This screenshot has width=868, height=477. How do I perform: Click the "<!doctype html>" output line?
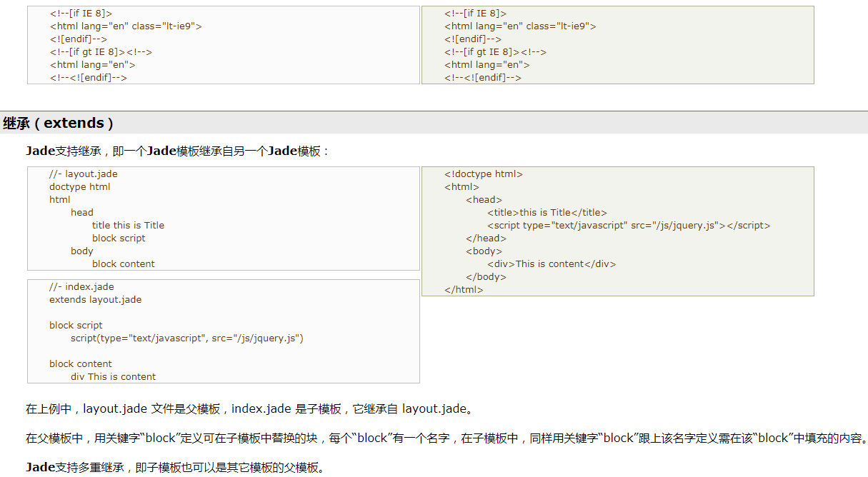click(x=484, y=174)
